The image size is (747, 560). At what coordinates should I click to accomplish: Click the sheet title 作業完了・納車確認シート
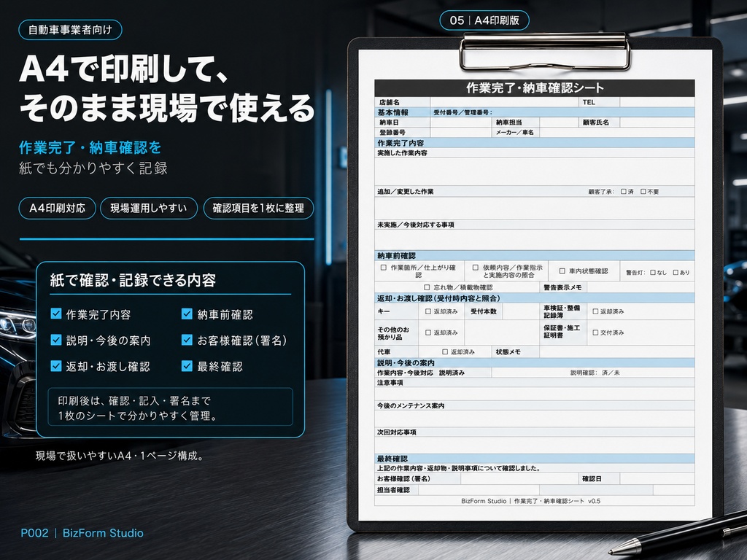(x=535, y=87)
